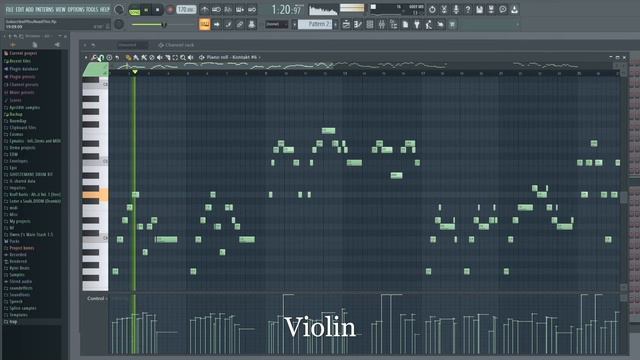Toggle Pattern/Song mode button
640x360 pixels.
(x=134, y=10)
